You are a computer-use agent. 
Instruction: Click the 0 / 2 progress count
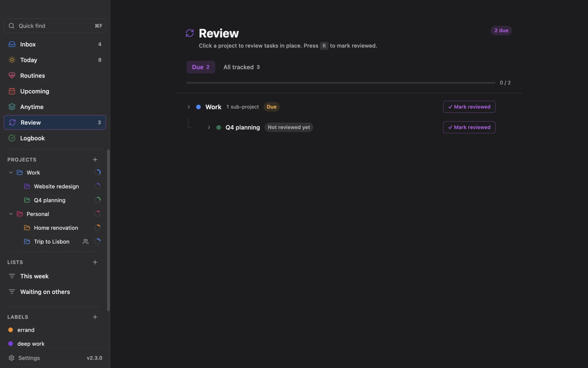point(505,83)
